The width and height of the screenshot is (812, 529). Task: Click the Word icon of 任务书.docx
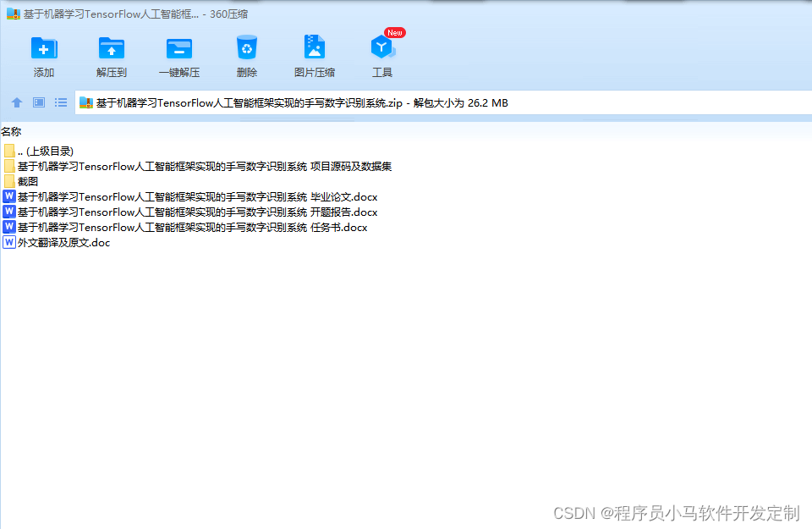click(9, 227)
